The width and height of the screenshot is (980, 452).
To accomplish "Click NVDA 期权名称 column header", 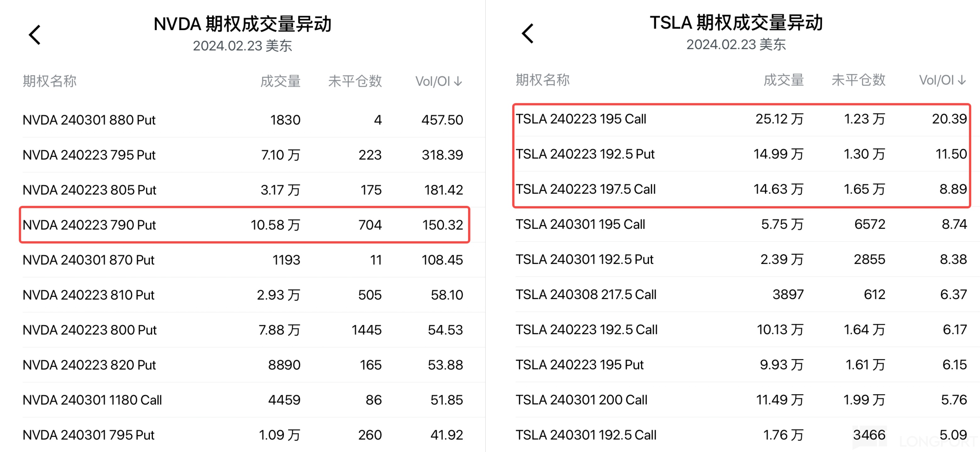I will (x=49, y=81).
